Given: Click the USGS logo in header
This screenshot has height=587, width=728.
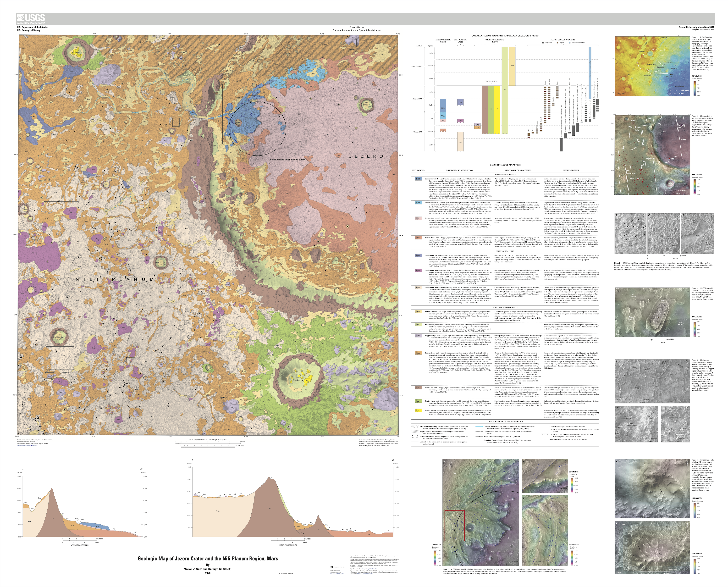Looking at the screenshot, I should [x=31, y=19].
